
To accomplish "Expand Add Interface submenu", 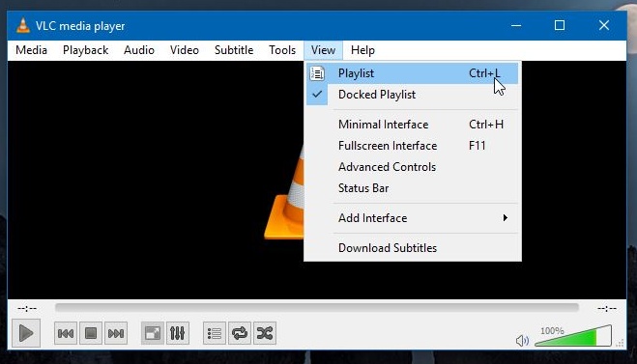I will point(413,218).
